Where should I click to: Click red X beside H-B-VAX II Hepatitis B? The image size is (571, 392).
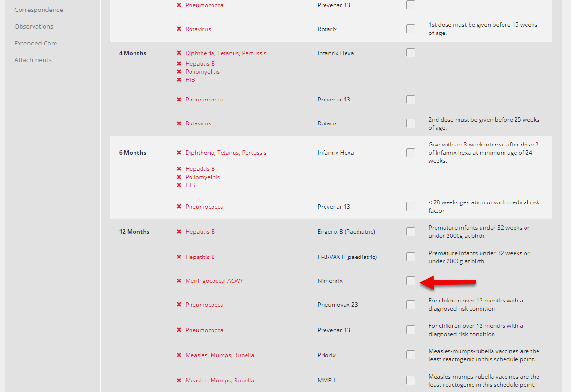click(x=179, y=257)
